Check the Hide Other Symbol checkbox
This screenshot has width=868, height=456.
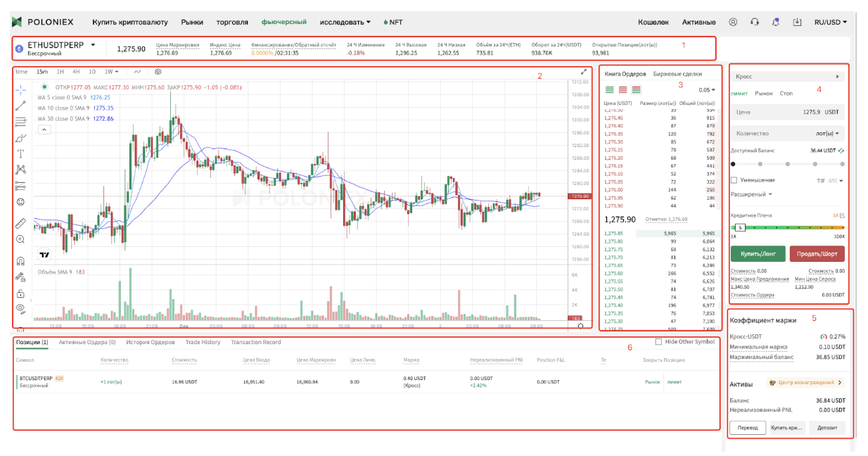point(658,342)
